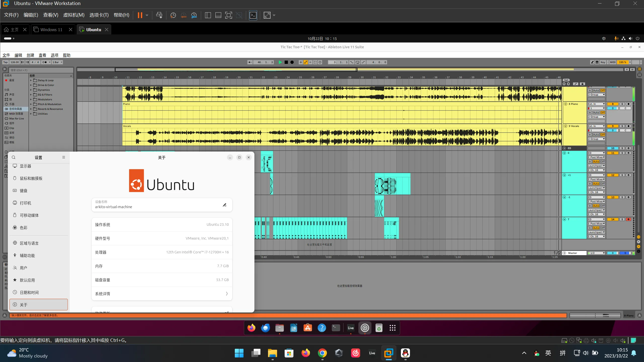Jump to the next locator arrow

(569, 84)
